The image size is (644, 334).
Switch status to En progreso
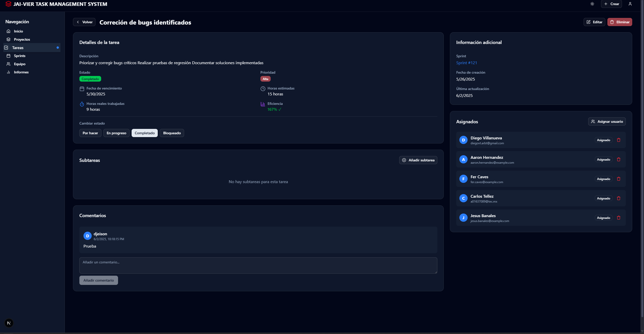click(x=116, y=133)
